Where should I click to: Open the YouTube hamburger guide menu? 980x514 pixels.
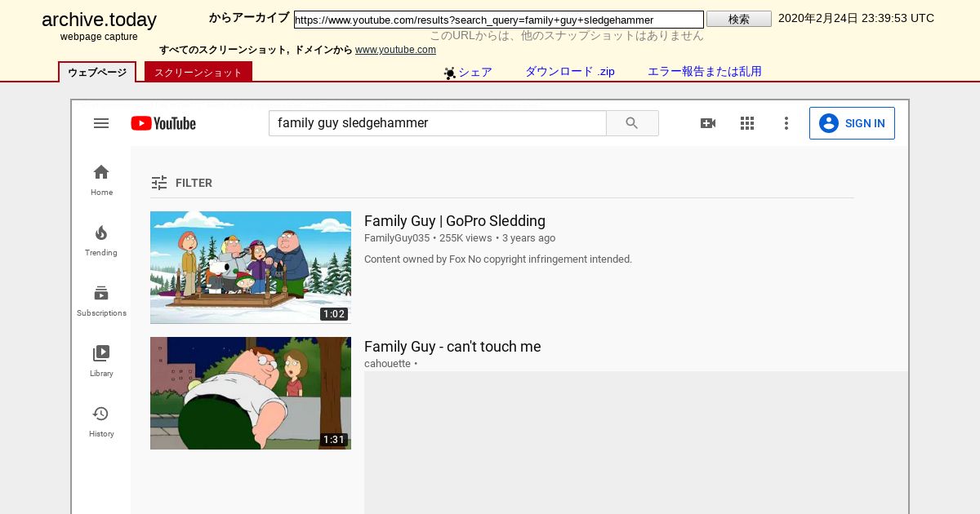101,123
